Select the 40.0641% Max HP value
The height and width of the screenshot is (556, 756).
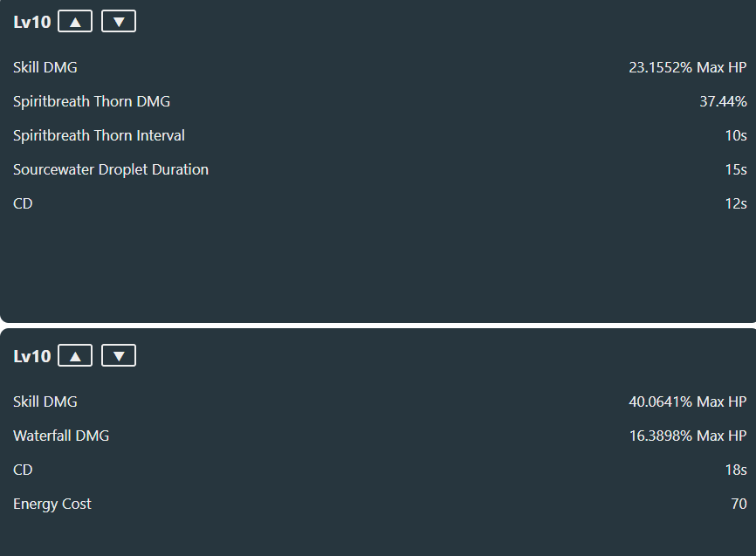(x=688, y=402)
